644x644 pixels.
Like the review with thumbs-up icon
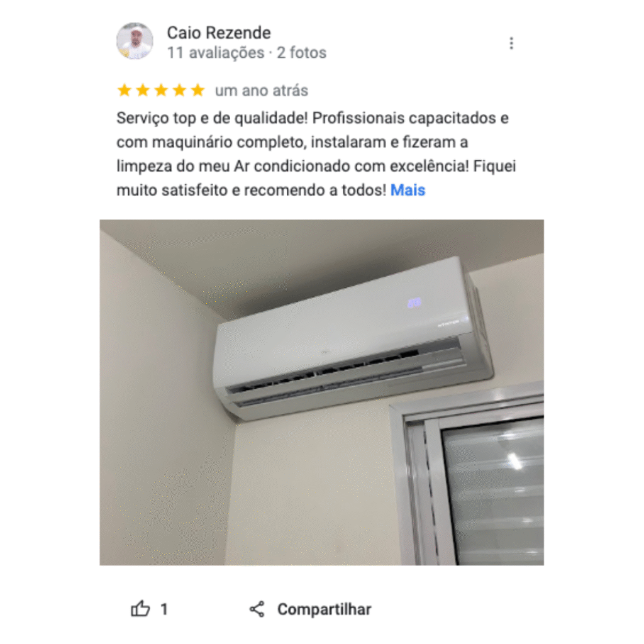point(140,609)
